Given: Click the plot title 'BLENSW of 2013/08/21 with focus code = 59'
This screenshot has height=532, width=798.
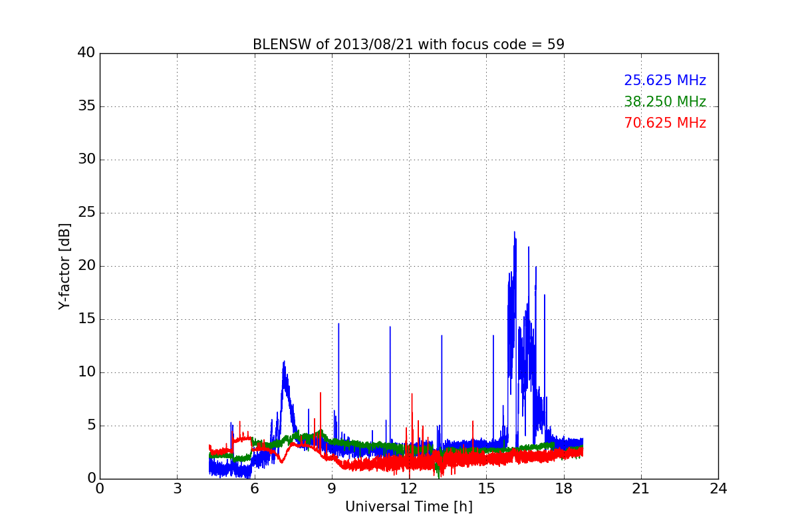Looking at the screenshot, I should click(408, 45).
